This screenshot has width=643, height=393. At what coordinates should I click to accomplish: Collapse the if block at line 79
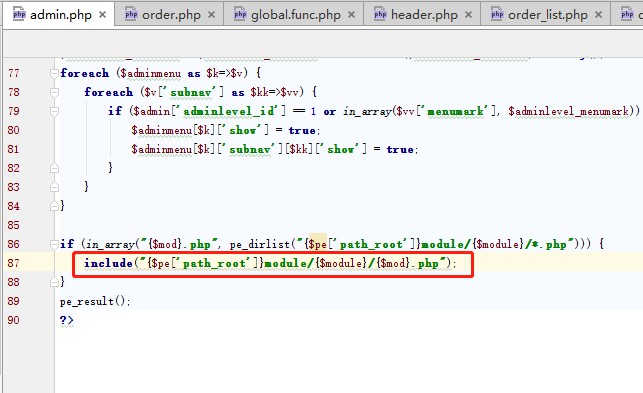tap(54, 111)
